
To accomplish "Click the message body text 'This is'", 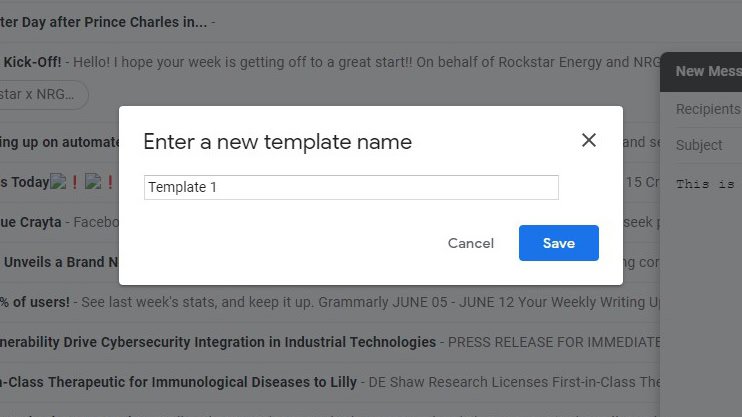I will pyautogui.click(x=706, y=184).
